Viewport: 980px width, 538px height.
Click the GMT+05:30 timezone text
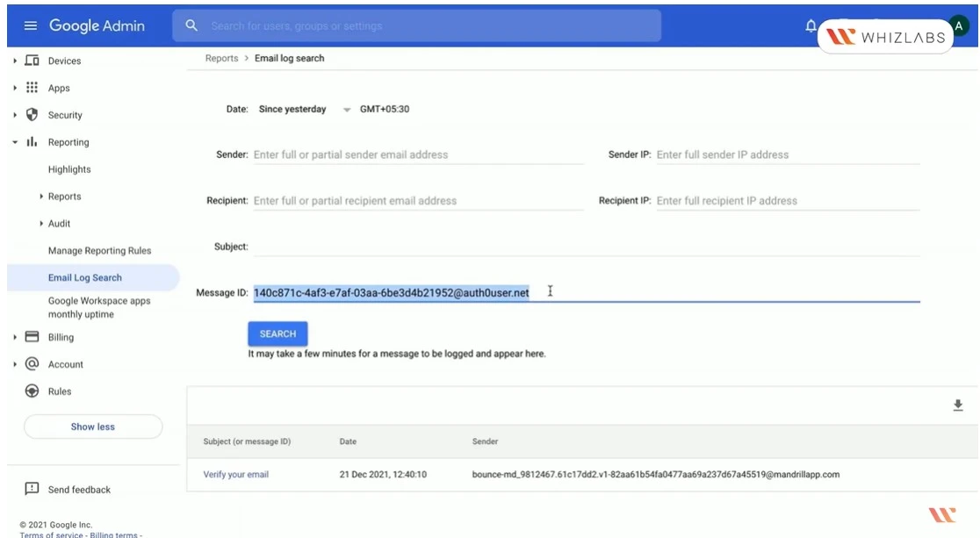385,109
